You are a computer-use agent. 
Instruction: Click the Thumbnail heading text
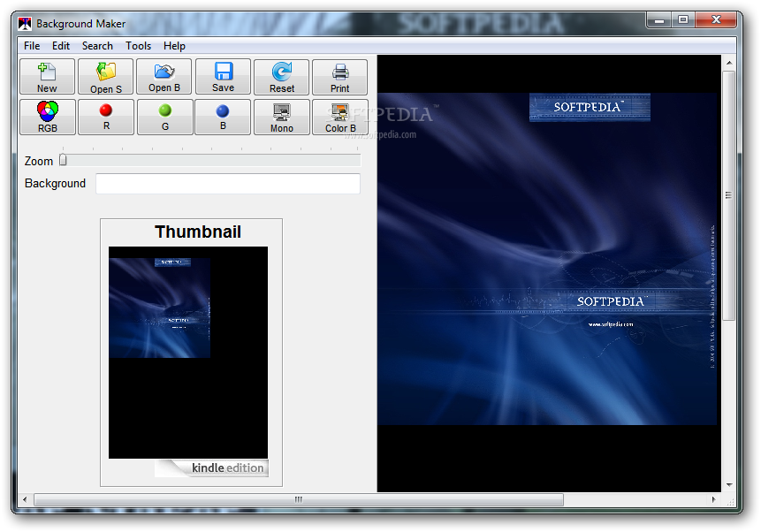[197, 232]
